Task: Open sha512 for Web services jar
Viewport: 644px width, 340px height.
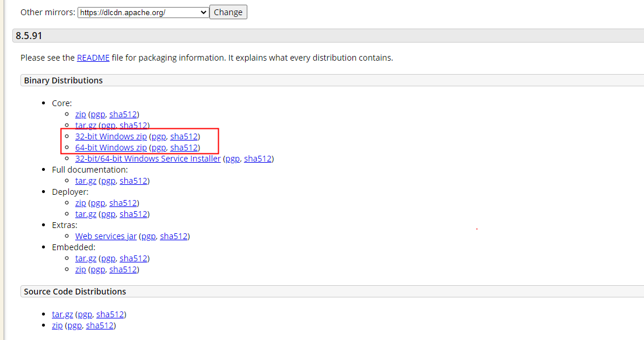Action: pyautogui.click(x=173, y=236)
